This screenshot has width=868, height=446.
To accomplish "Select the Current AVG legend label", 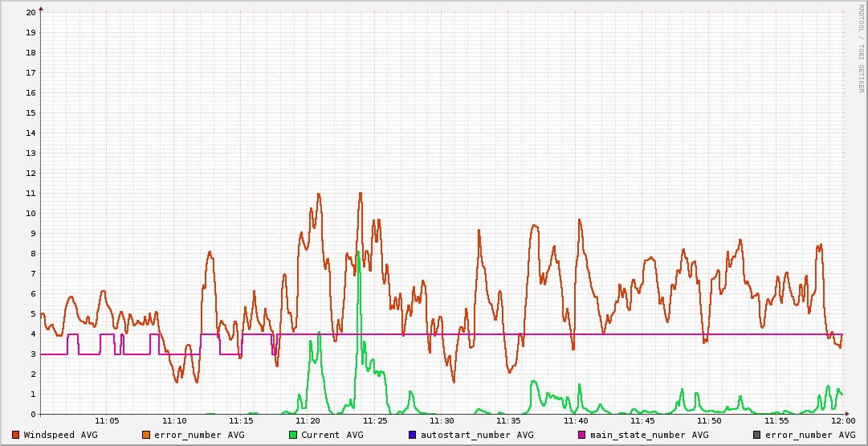I will click(332, 435).
